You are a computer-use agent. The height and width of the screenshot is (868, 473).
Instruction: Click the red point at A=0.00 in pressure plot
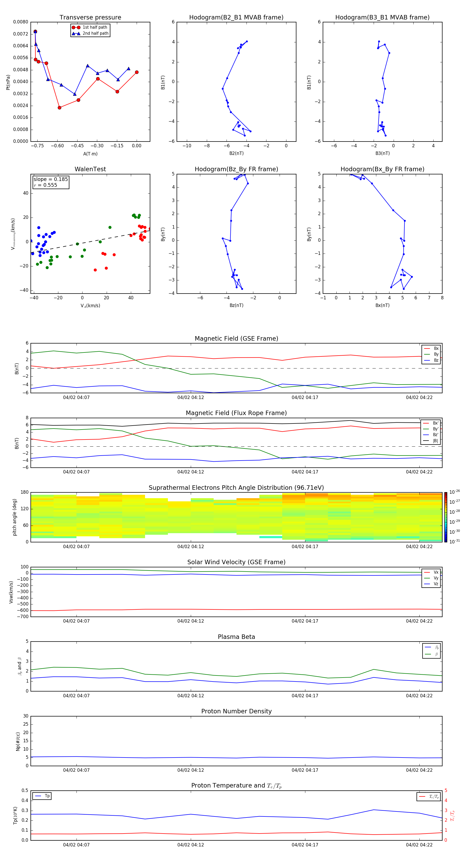click(137, 72)
